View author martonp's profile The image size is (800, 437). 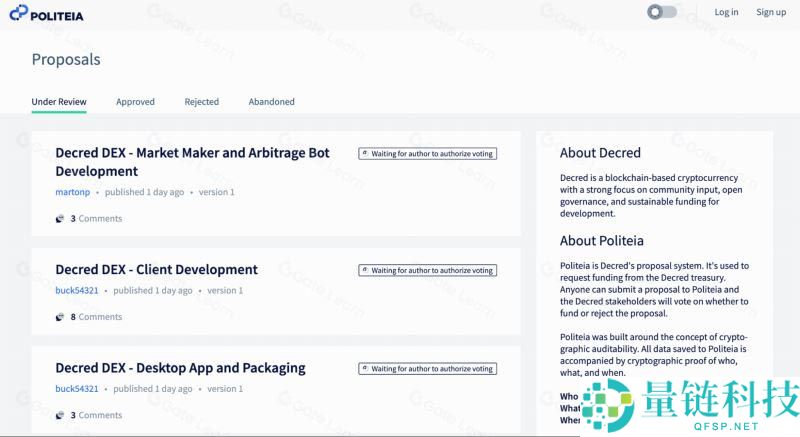pyautogui.click(x=72, y=192)
